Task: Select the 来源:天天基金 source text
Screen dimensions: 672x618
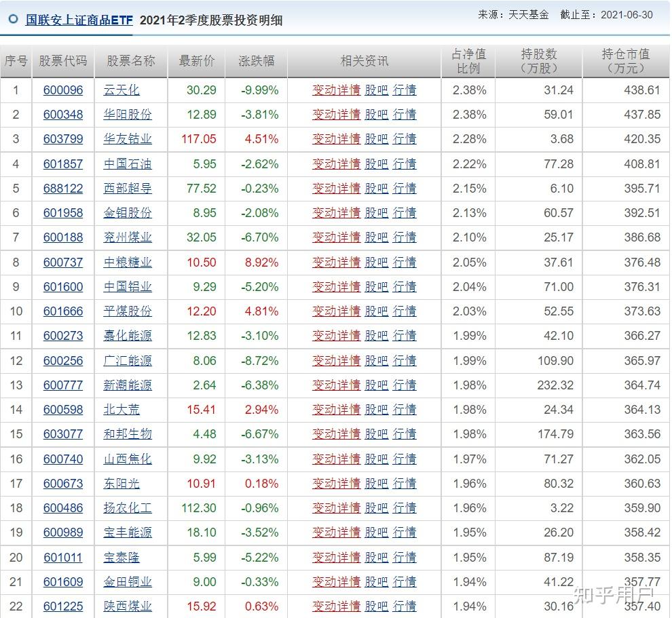Action: pos(513,15)
